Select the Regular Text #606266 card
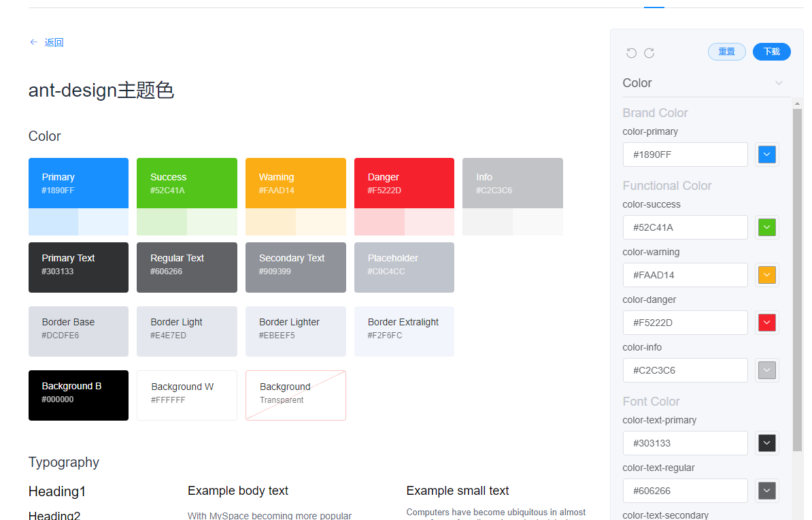Image resolution: width=812 pixels, height=520 pixels. [187, 267]
